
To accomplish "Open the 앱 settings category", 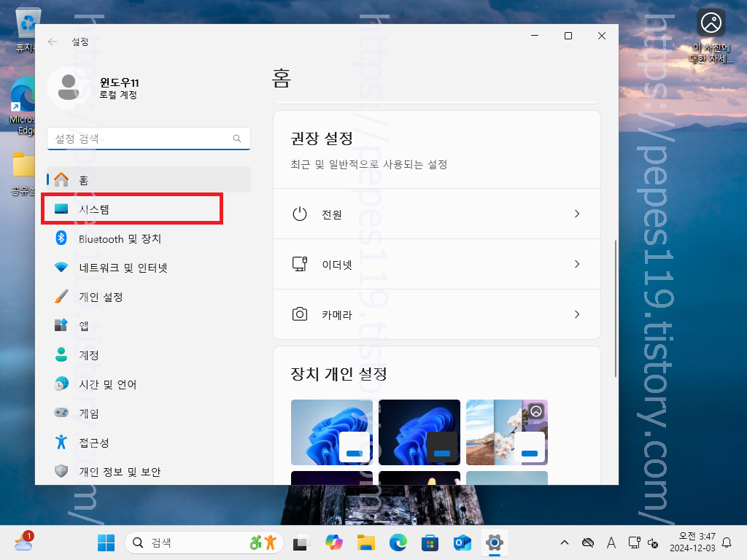I will [x=149, y=326].
